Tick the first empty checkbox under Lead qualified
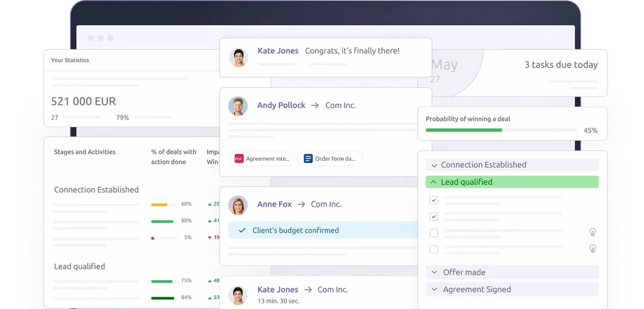 coord(433,233)
